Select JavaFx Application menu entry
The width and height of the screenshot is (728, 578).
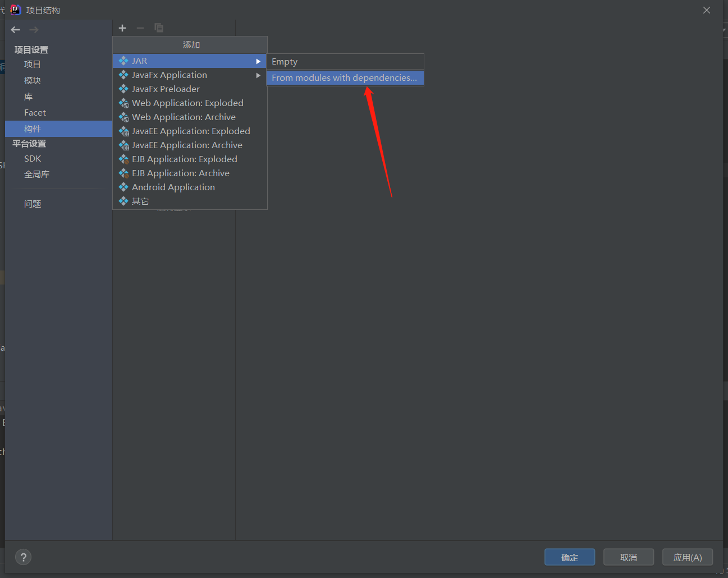(x=190, y=75)
